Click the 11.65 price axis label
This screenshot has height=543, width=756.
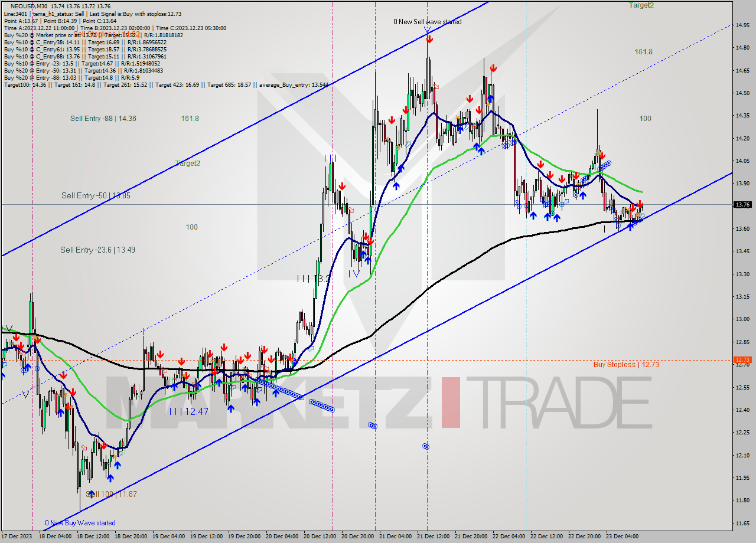742,524
